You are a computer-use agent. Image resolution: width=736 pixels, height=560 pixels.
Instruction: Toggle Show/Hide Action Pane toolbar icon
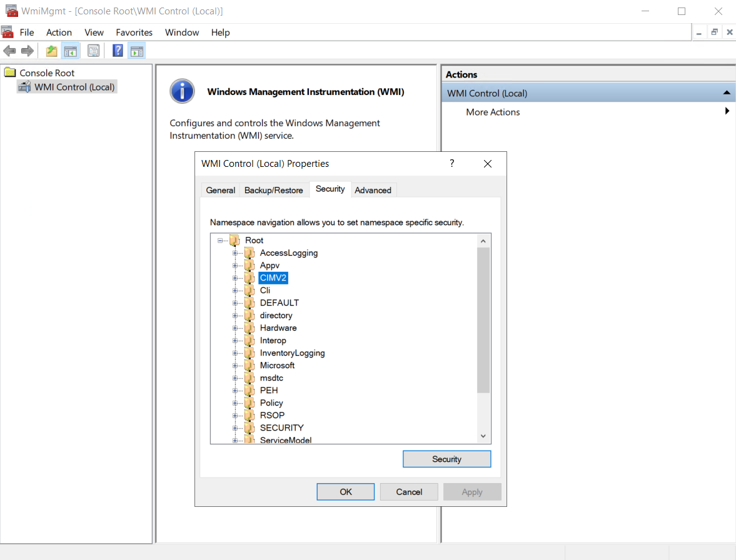[x=137, y=51]
